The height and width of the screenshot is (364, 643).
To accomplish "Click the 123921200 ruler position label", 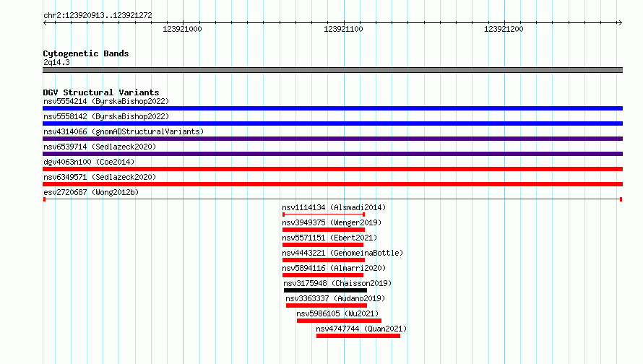I will [x=504, y=29].
